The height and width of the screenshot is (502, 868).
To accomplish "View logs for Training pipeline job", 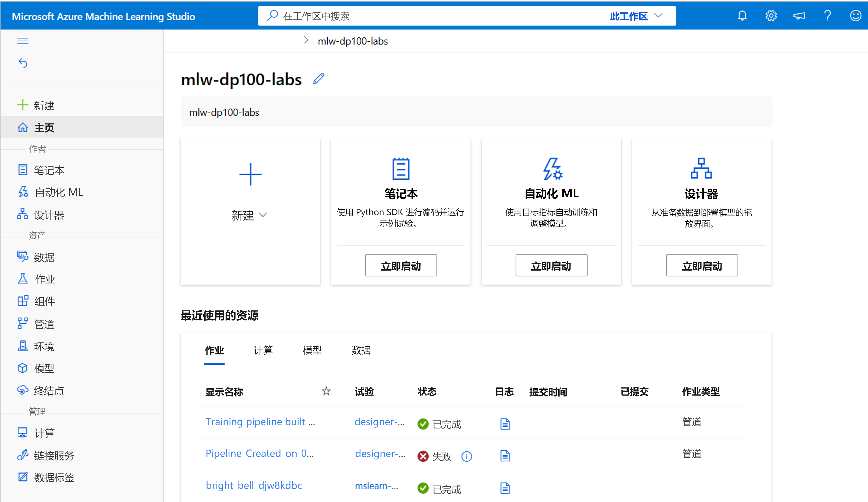I will [505, 423].
